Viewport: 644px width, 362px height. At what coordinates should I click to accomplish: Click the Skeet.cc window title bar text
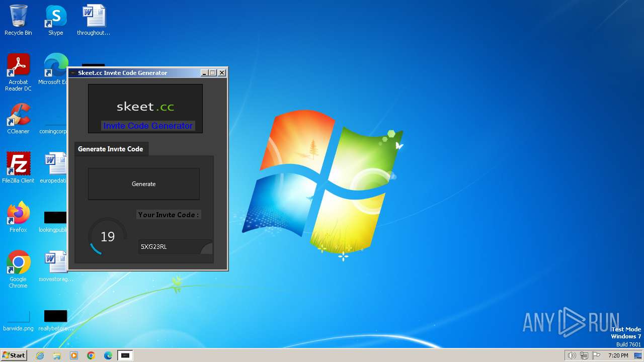[x=123, y=73]
